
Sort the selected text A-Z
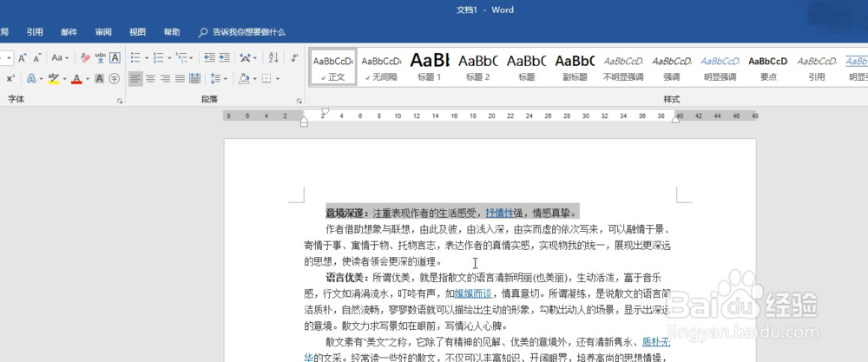click(x=273, y=57)
